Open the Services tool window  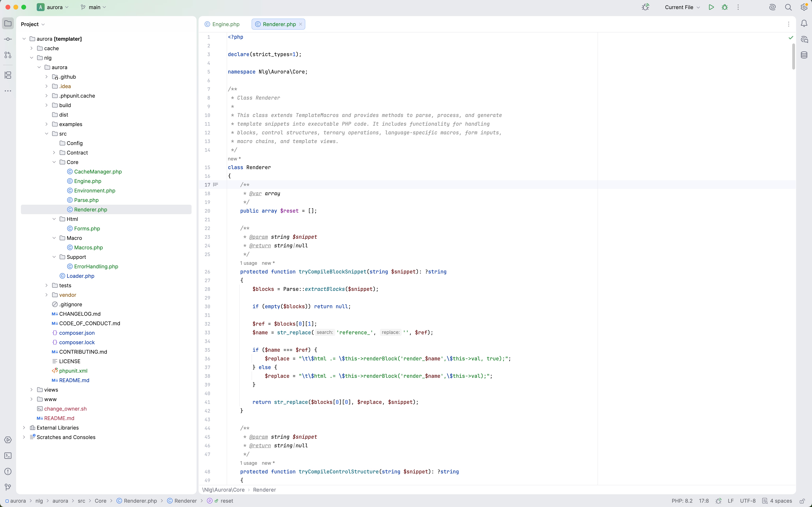tap(8, 440)
